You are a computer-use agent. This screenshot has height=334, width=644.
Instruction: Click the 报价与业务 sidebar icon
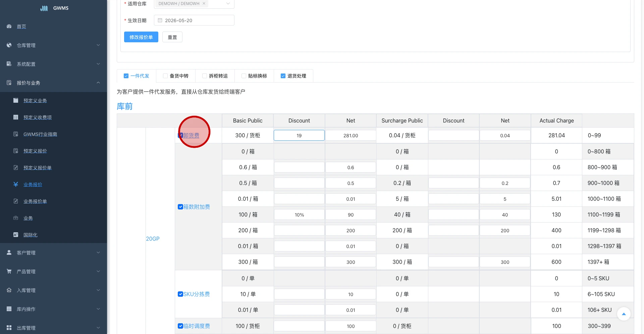pos(9,83)
